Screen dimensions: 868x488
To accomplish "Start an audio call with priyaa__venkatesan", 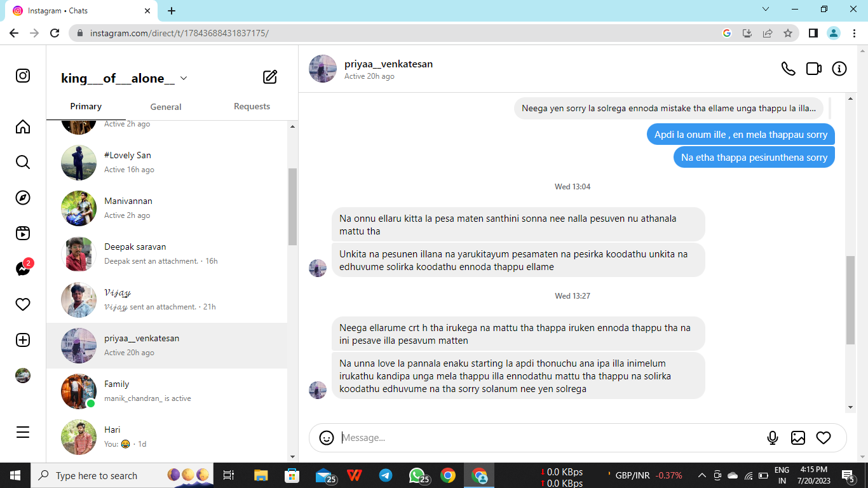I will [788, 69].
